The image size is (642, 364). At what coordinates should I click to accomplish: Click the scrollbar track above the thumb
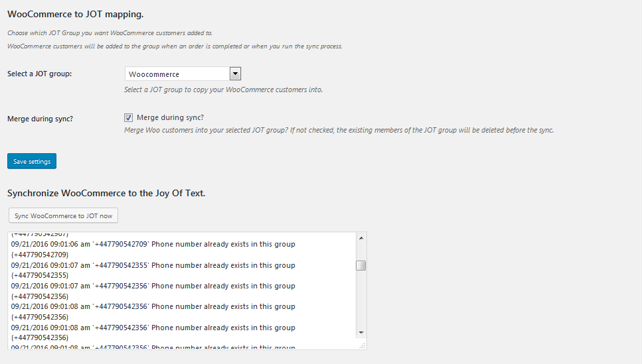361,251
